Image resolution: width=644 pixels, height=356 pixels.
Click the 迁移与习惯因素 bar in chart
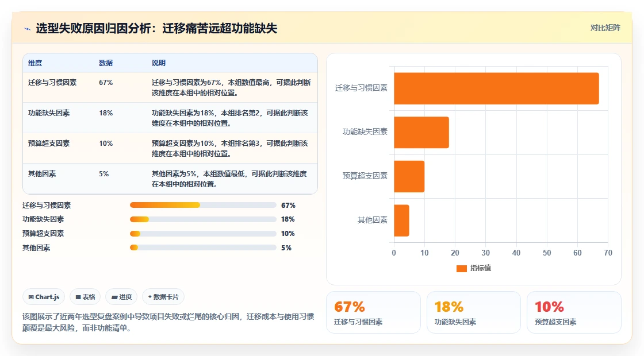point(496,88)
